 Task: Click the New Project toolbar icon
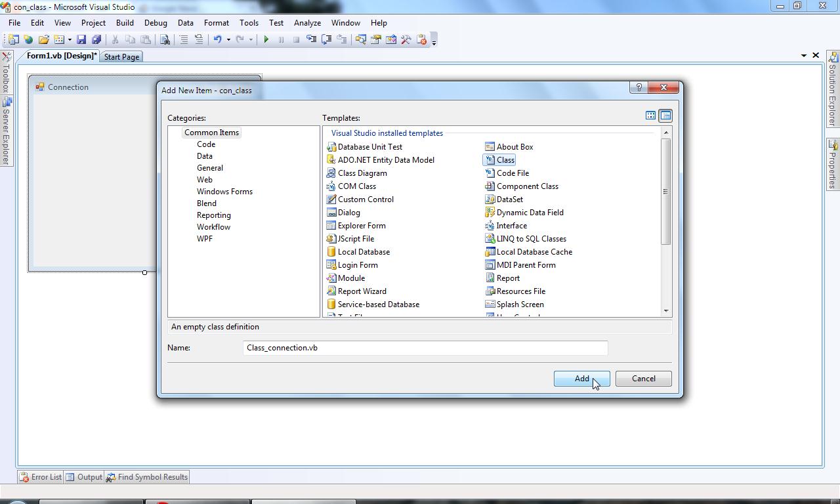[x=13, y=39]
